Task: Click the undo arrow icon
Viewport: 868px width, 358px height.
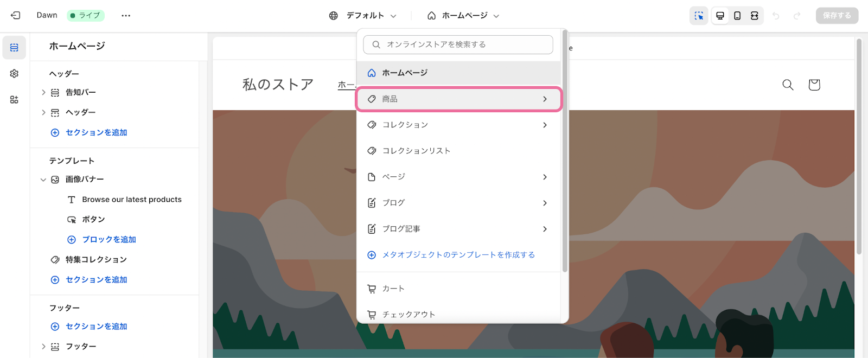Action: pos(776,16)
